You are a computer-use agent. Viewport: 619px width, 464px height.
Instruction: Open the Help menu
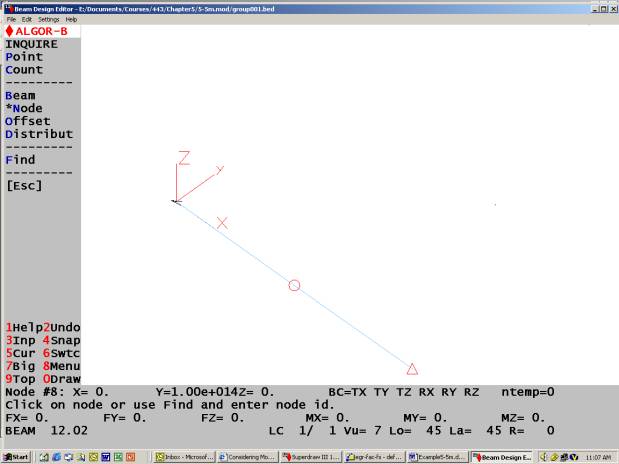click(71, 19)
